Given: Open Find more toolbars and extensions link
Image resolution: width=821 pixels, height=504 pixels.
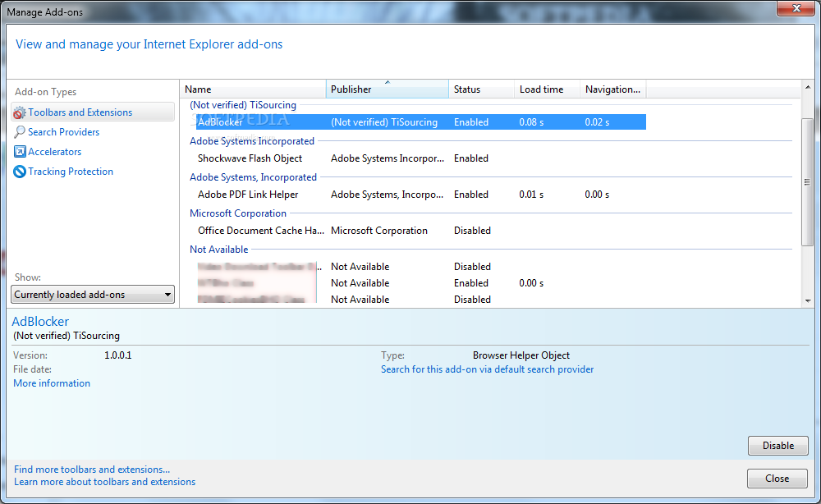Looking at the screenshot, I should (92, 470).
